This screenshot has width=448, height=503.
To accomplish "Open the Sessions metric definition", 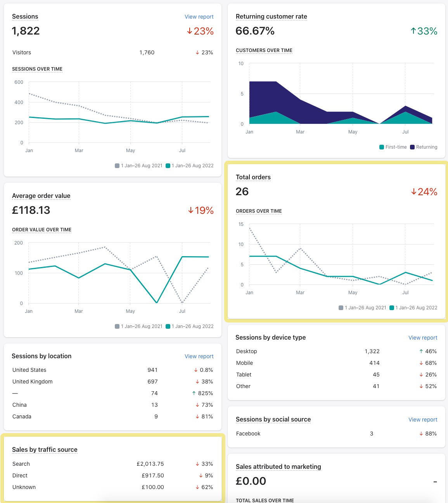I will [x=25, y=16].
